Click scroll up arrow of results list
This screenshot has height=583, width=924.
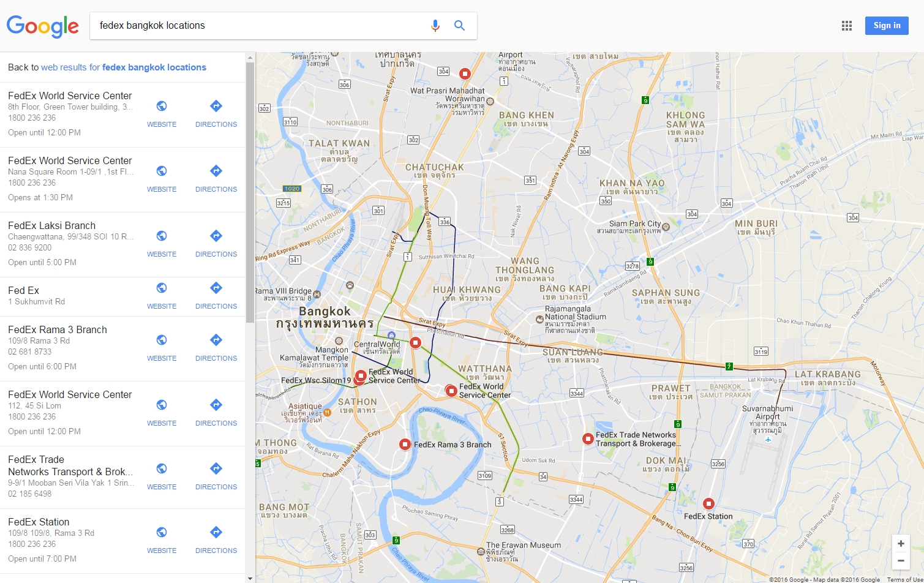pyautogui.click(x=250, y=58)
